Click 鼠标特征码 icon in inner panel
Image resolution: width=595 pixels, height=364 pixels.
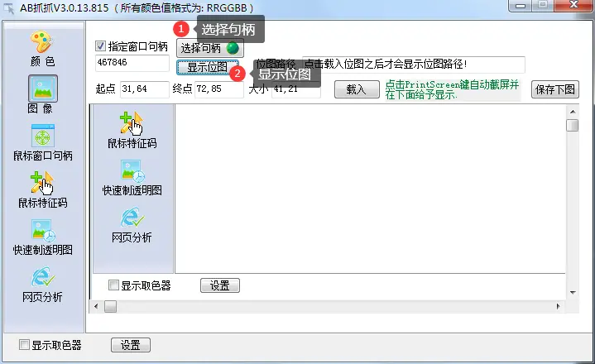[x=132, y=130]
